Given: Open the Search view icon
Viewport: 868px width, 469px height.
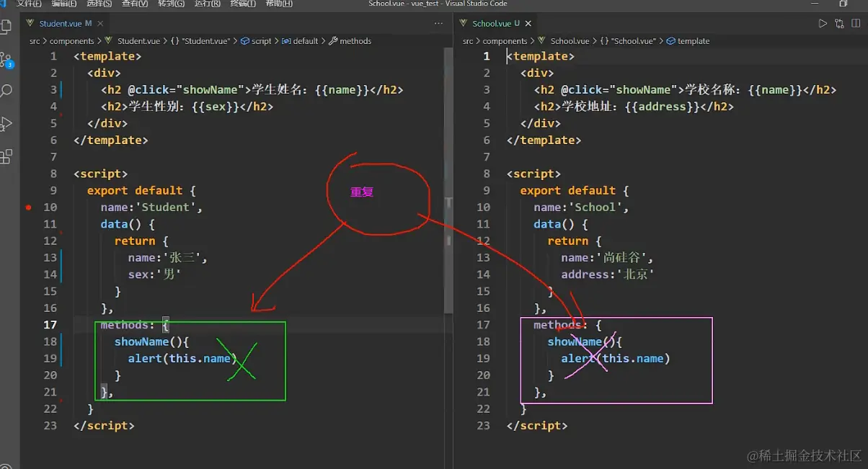Looking at the screenshot, I should tap(6, 91).
